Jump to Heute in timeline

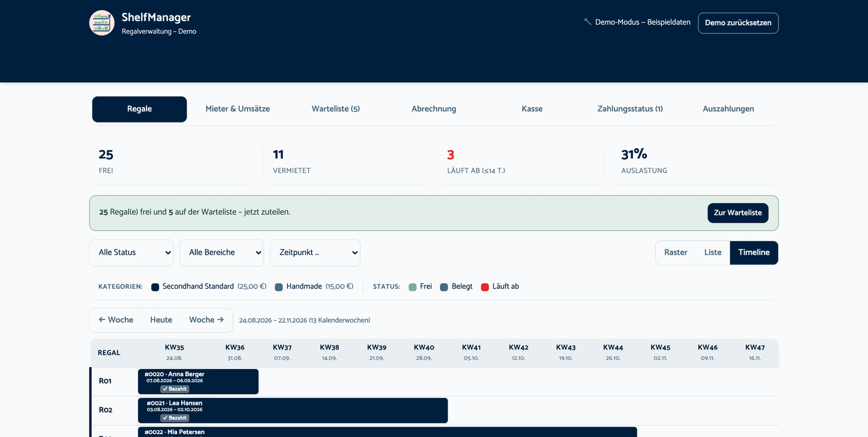point(161,320)
